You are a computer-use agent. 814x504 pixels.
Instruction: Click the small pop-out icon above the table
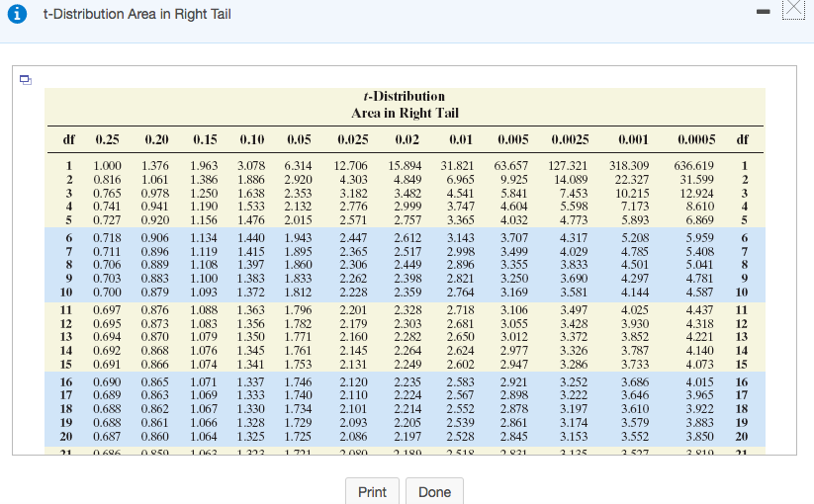[x=25, y=80]
